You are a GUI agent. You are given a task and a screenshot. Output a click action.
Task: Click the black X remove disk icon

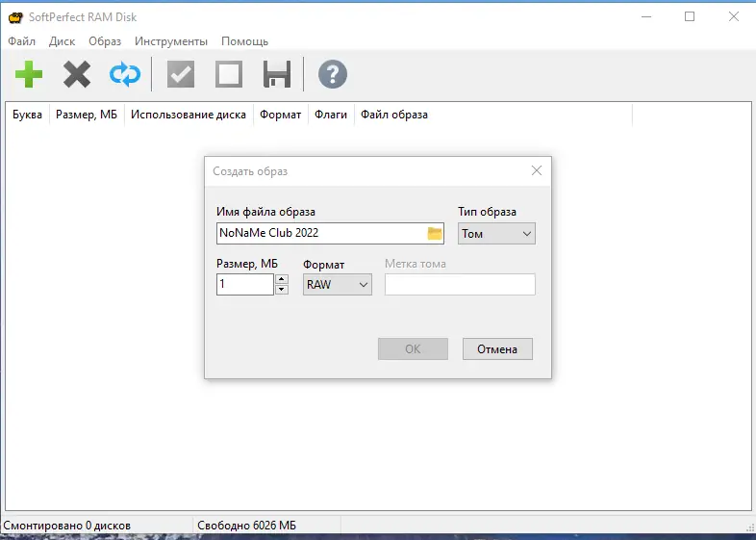[x=77, y=74]
